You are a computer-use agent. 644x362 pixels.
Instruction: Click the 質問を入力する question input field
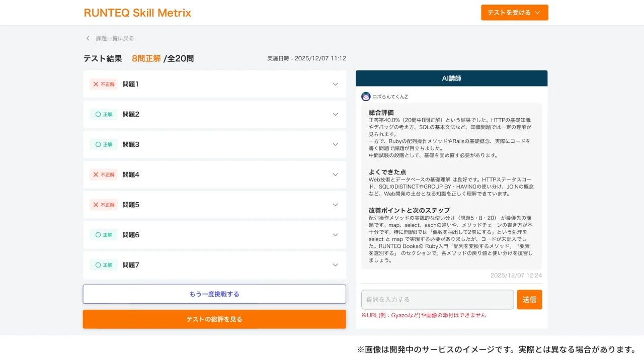tap(437, 299)
